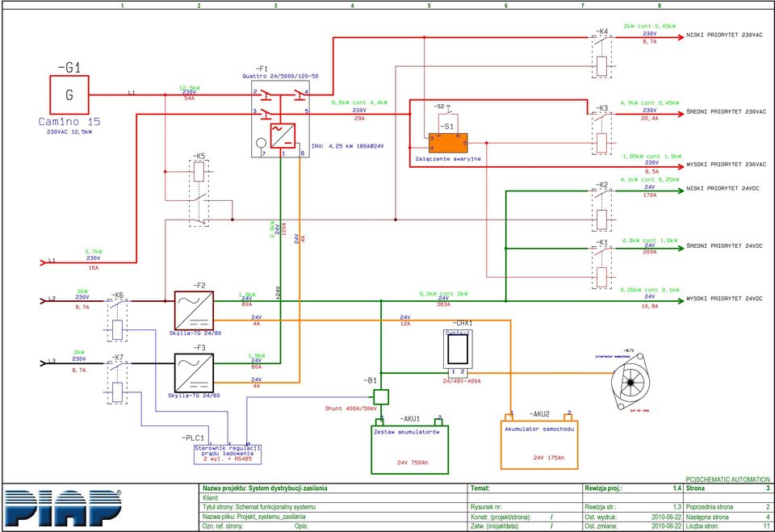This screenshot has height=532, width=775.
Task: Select the orange AKU2 car battery box
Action: [539, 445]
